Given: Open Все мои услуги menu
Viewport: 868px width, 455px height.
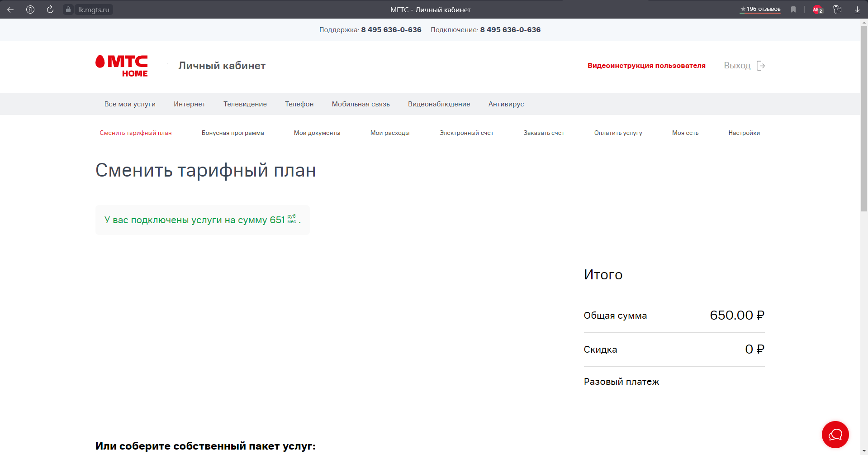Looking at the screenshot, I should point(130,104).
